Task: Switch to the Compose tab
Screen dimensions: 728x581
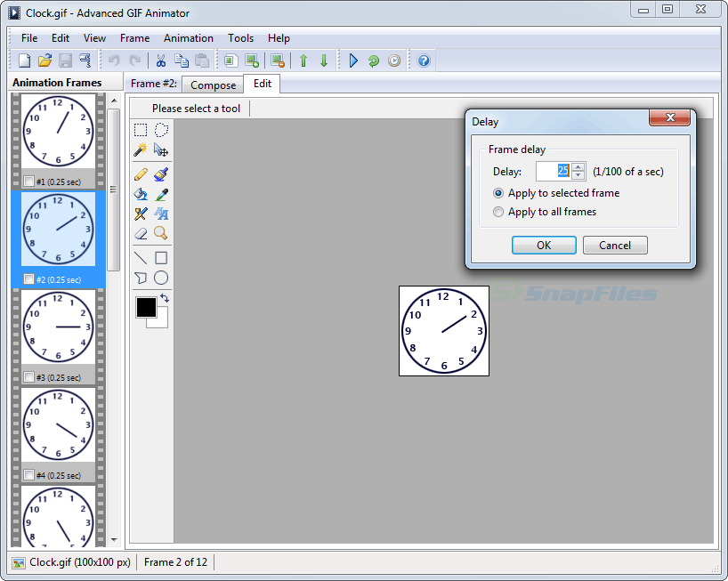Action: (213, 85)
